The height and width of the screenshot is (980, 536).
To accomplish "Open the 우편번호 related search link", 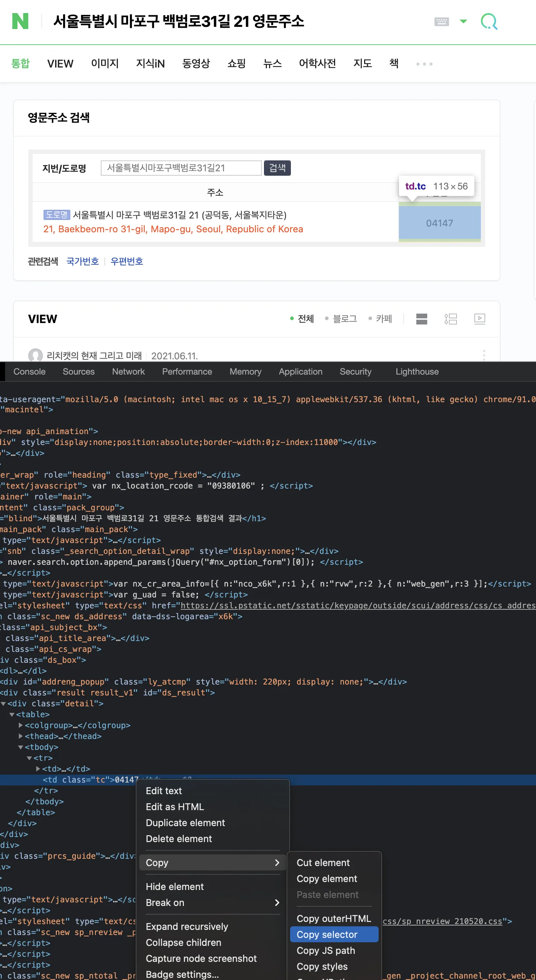I will [x=127, y=261].
